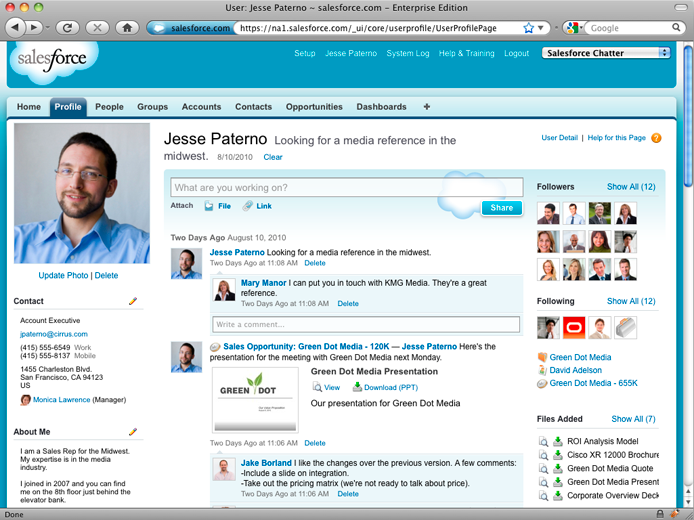This screenshot has height=520, width=694.
Task: Click the Download (PPT) green arrow icon
Action: tap(357, 387)
